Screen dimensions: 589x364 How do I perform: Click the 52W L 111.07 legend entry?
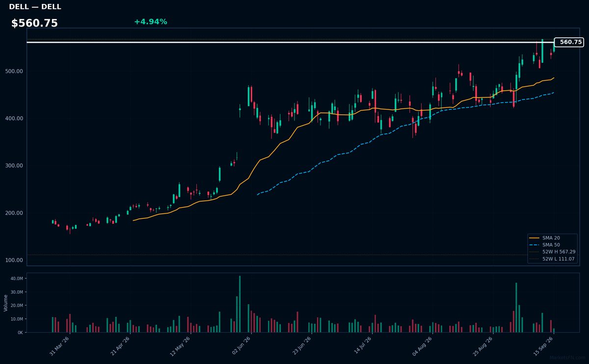click(553, 259)
